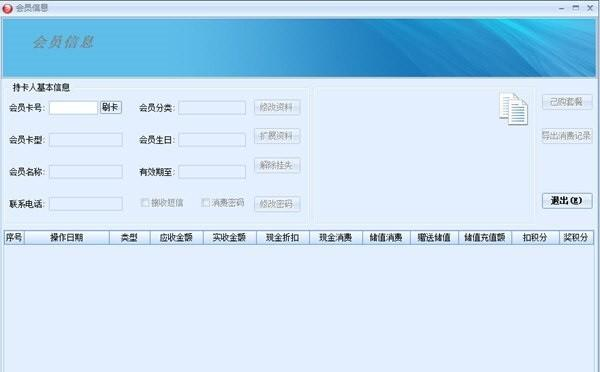
Task: Click the 现金消费 column header
Action: coord(336,238)
